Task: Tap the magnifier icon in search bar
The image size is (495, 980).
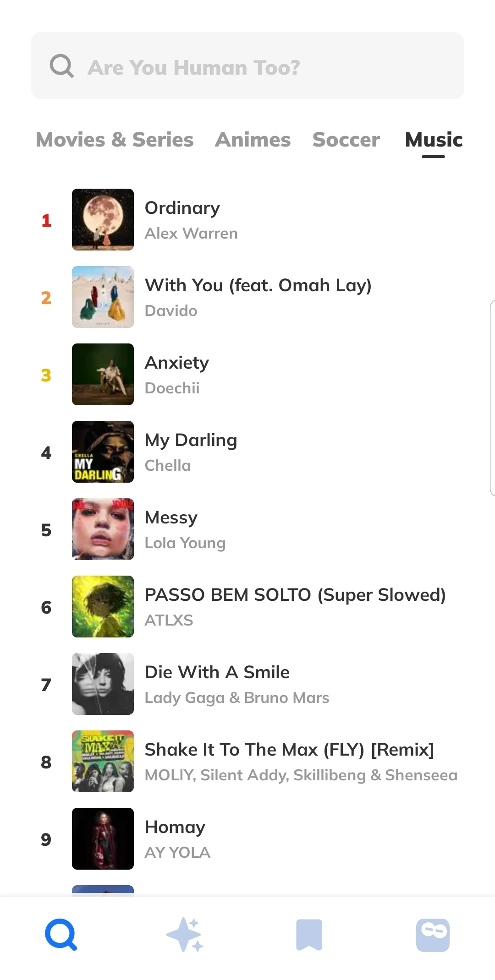Action: coord(61,66)
